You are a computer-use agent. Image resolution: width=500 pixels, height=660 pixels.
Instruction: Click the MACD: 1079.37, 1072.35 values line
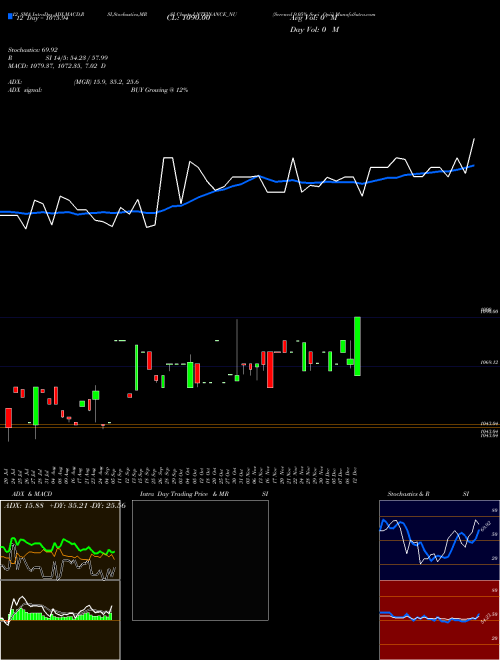click(x=57, y=66)
